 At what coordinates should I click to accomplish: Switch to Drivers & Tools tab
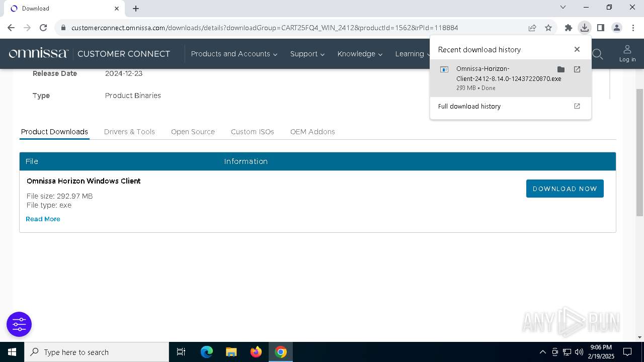click(129, 132)
